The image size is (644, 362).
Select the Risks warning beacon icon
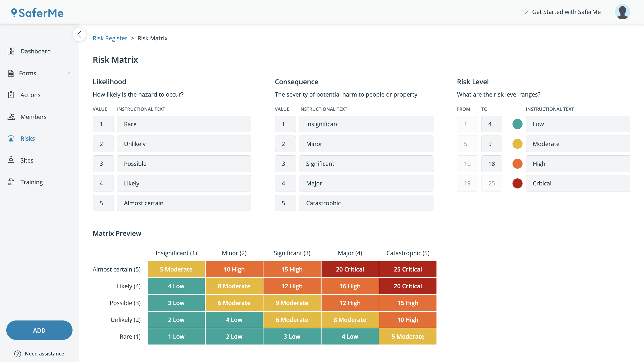tap(11, 138)
